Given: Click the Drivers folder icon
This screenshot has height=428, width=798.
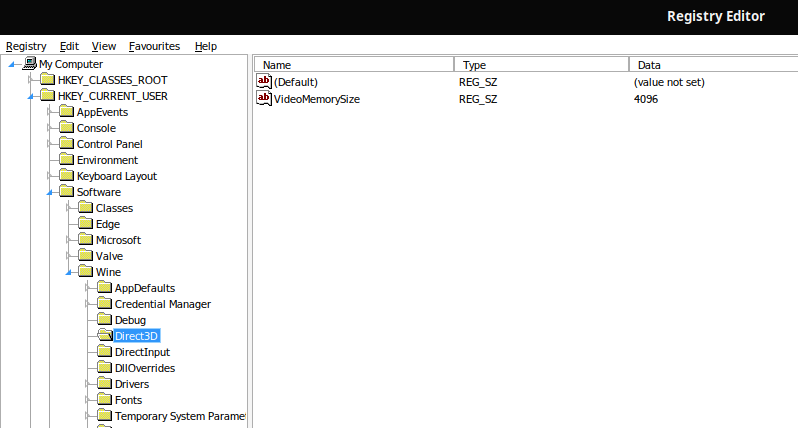Looking at the screenshot, I should click(x=104, y=383).
